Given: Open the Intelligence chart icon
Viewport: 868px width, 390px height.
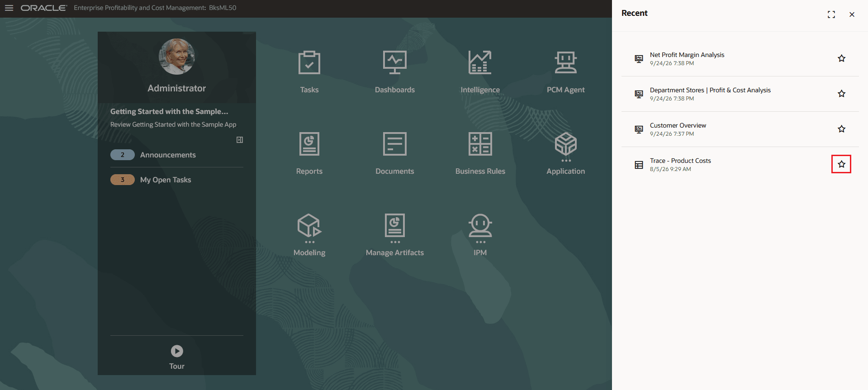Looking at the screenshot, I should 480,62.
